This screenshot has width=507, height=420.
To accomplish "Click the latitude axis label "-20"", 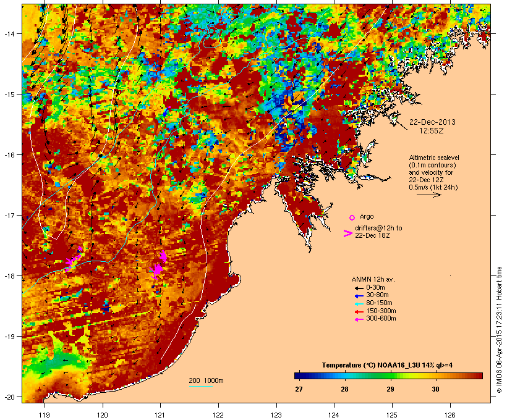I will (9, 397).
